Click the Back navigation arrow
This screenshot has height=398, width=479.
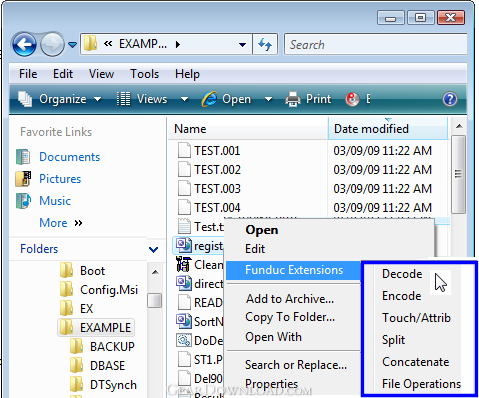24,44
